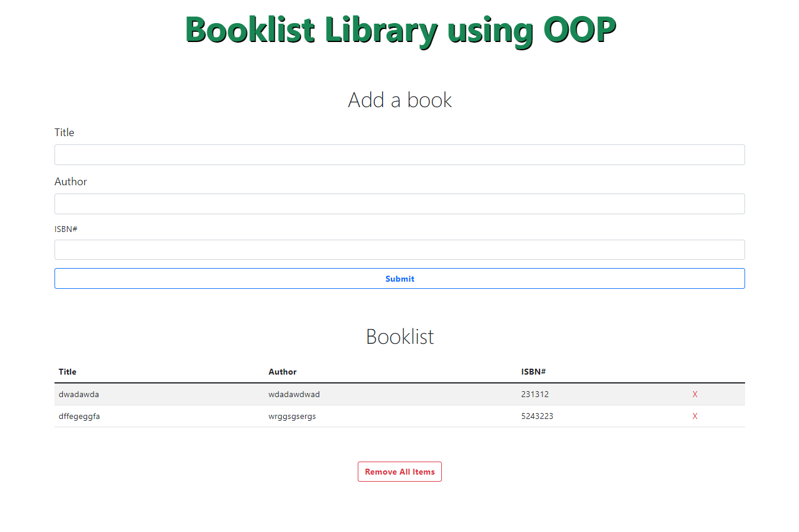
Task: Click the ISBN# label above its input
Action: (66, 229)
